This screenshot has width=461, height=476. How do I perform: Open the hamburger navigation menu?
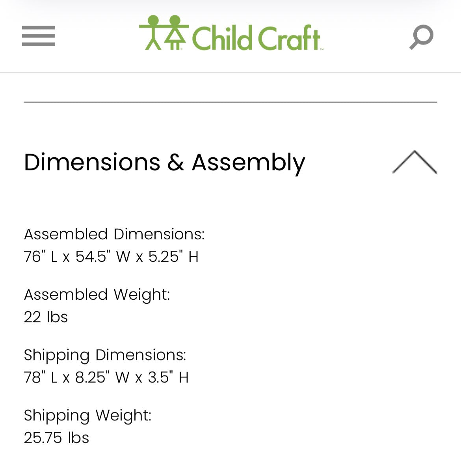39,36
